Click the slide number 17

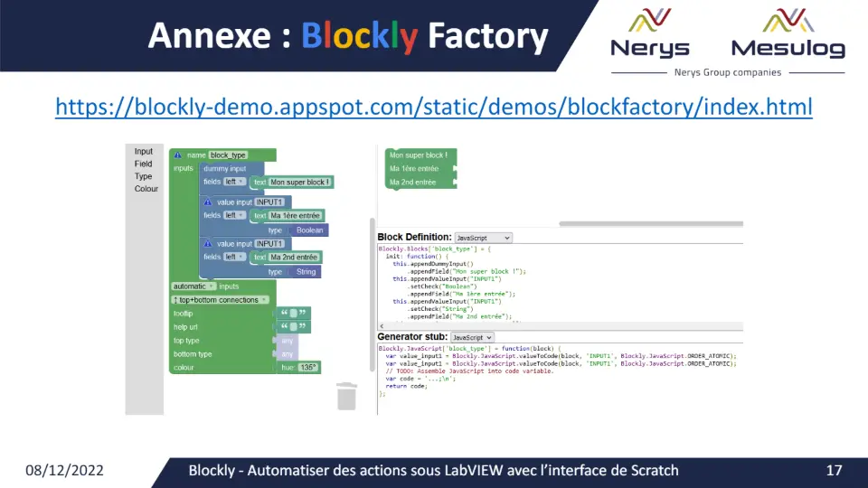coord(834,470)
